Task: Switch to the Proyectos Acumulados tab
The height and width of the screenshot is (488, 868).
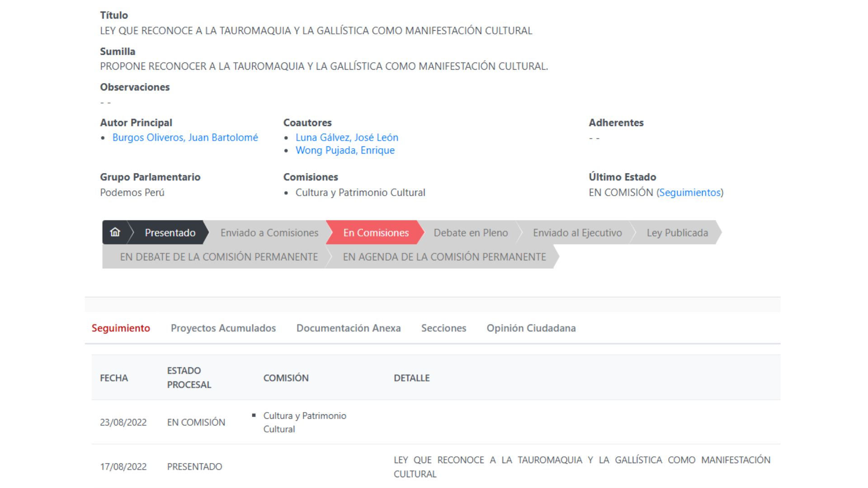Action: (223, 328)
